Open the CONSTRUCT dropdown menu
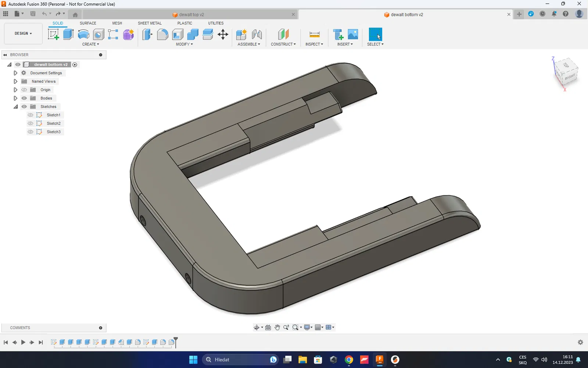Screen dimensions: 588x368 tap(283, 44)
